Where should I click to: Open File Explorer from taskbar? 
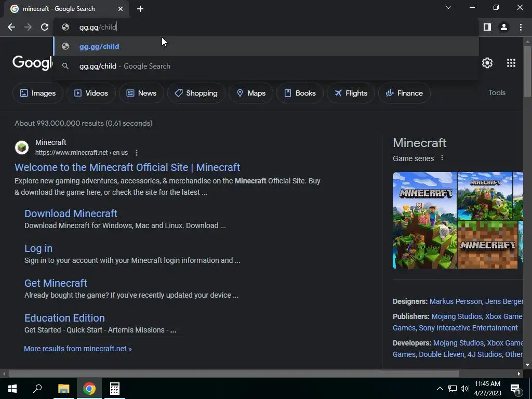coord(63,389)
